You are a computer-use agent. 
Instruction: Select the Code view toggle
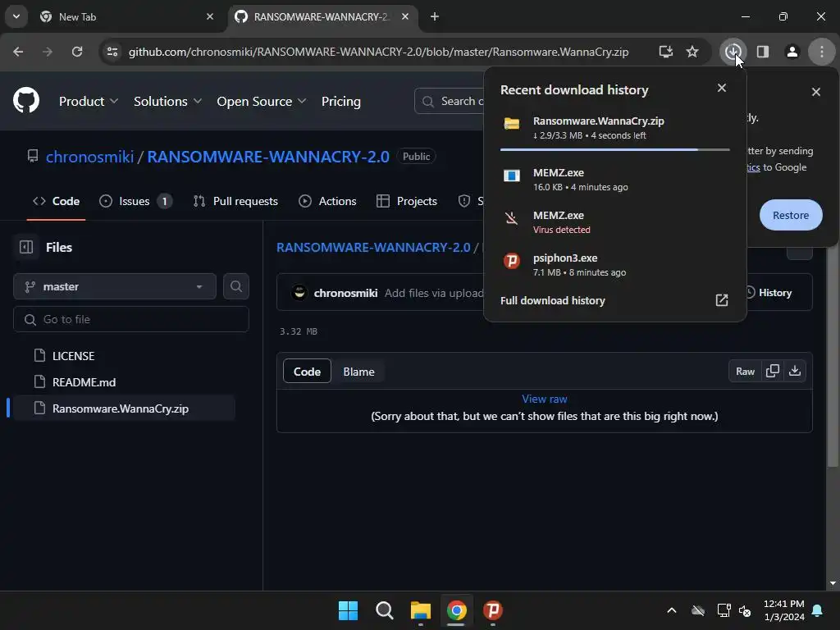[x=307, y=372]
